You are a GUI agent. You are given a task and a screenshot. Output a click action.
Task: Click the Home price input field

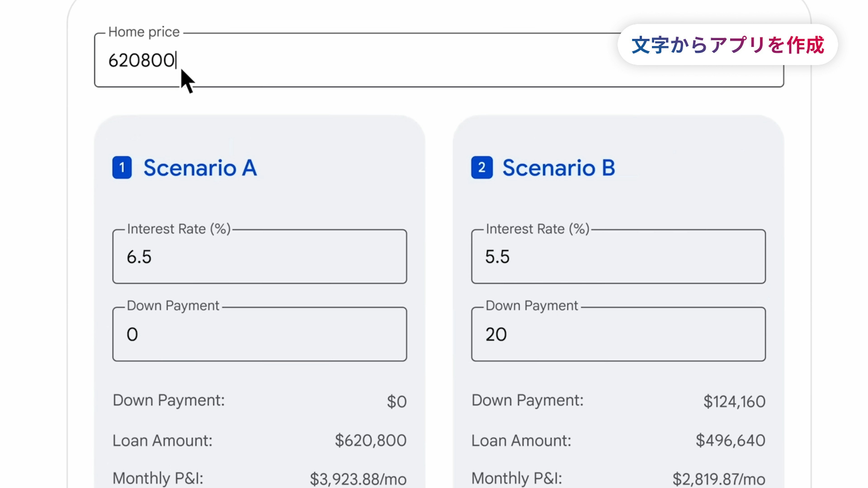(x=371, y=61)
